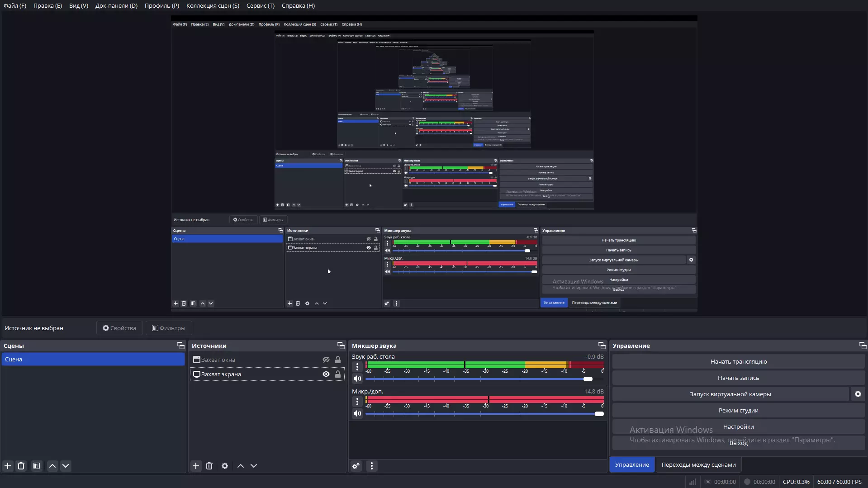Viewport: 868px width, 488px height.
Task: Click the 60.00 / 60.00 FPS readout
Action: 840,482
